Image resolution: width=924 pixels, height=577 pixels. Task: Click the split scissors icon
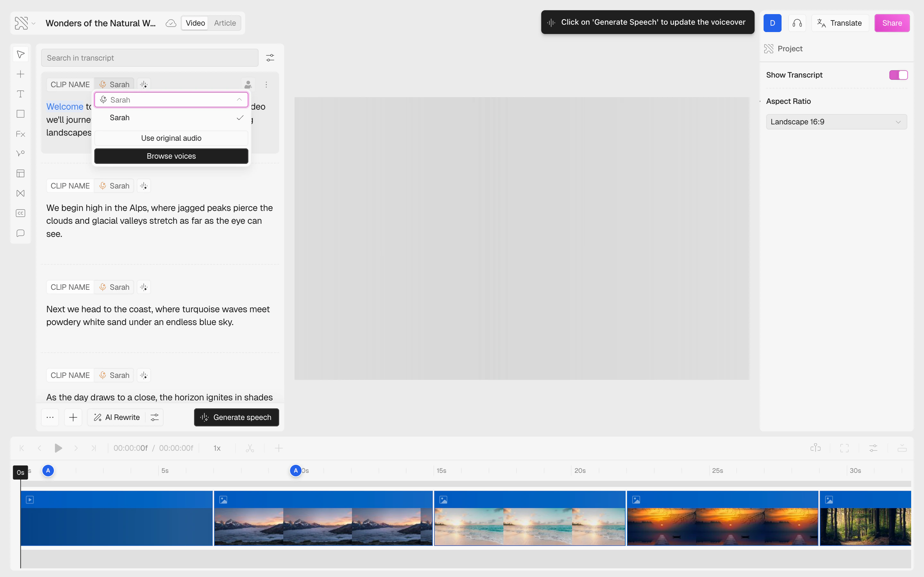[250, 448]
